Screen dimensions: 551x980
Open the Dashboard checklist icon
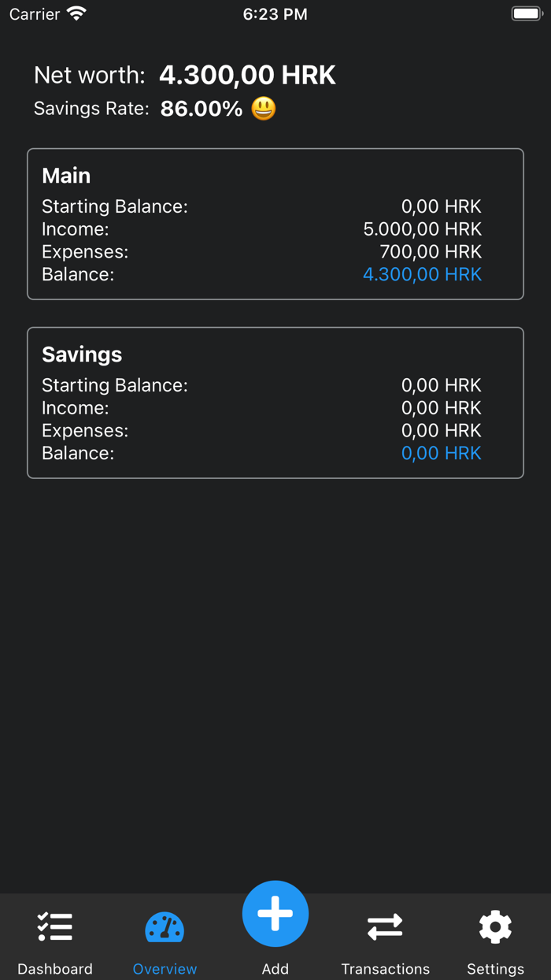pos(55,927)
